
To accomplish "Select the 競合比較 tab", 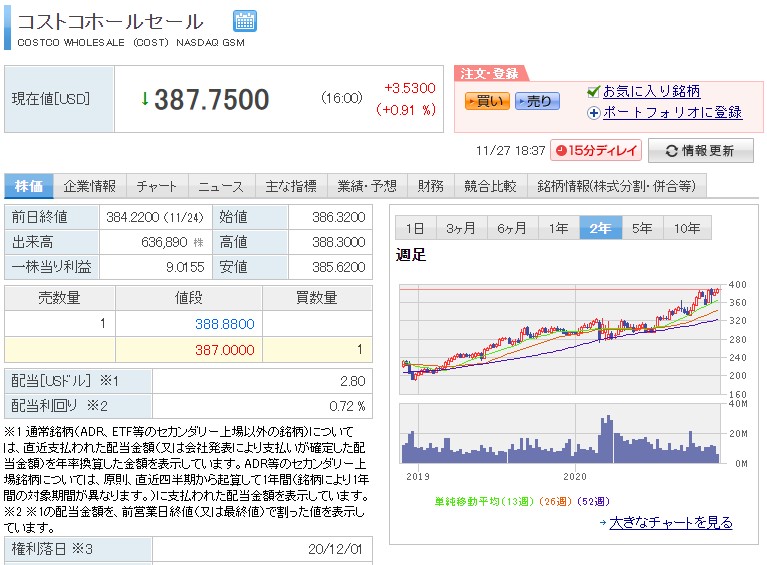I will (491, 186).
